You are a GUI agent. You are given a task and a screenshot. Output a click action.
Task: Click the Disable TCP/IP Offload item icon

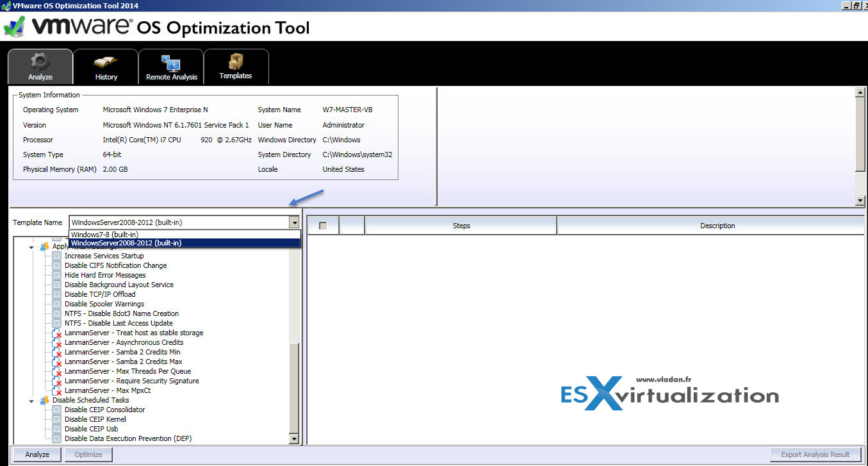pos(56,294)
